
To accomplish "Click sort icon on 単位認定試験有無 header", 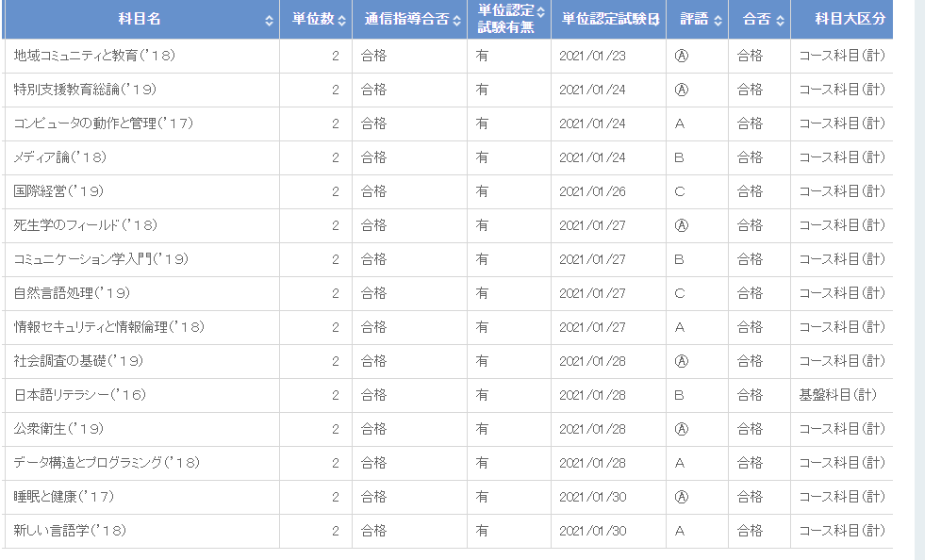I will click(x=540, y=11).
